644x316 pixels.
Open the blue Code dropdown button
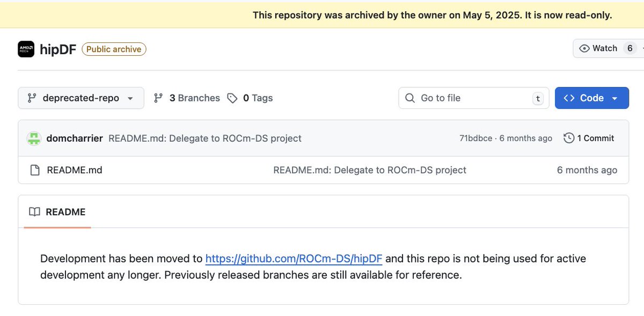point(592,98)
